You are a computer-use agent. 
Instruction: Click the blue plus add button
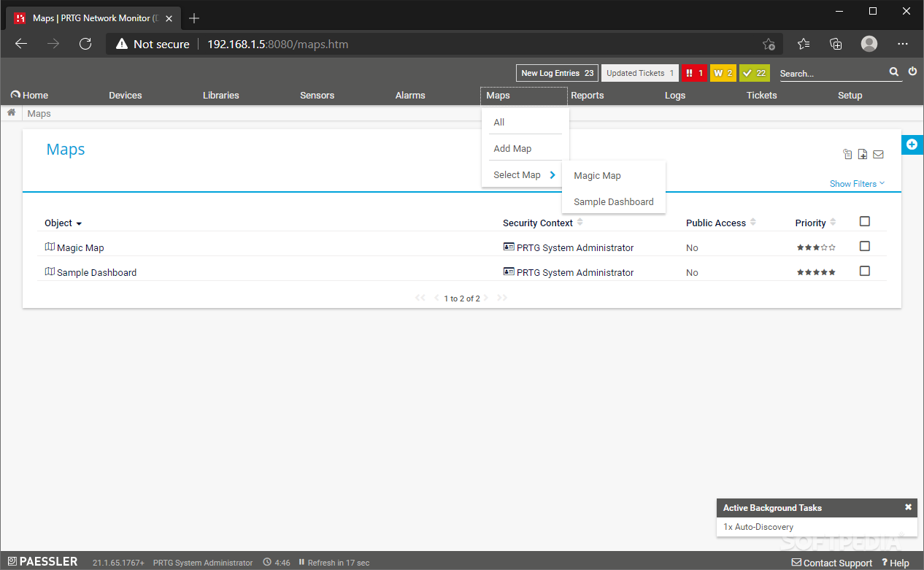[x=912, y=145]
